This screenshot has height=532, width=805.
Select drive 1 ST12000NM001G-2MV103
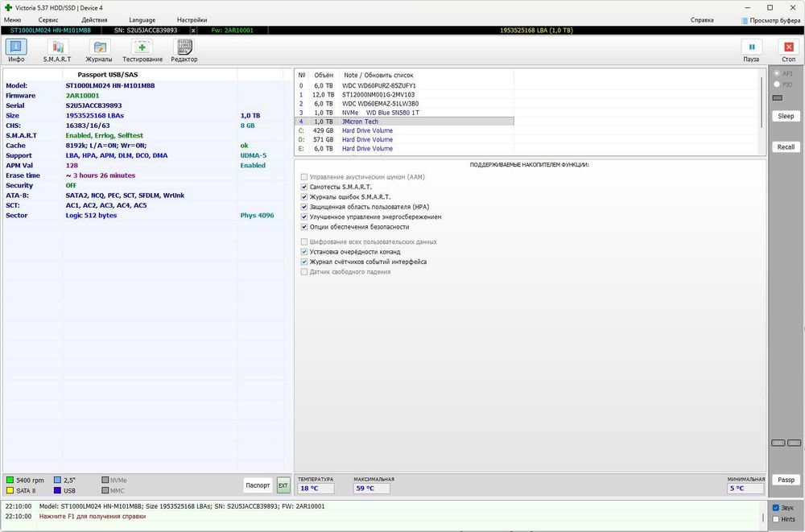(x=405, y=94)
